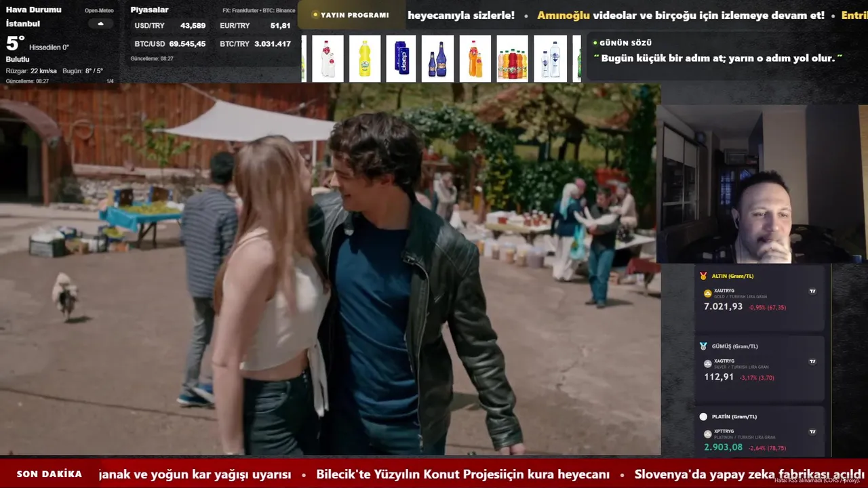Click the cloud weather icon for İstanbul

coord(100,24)
